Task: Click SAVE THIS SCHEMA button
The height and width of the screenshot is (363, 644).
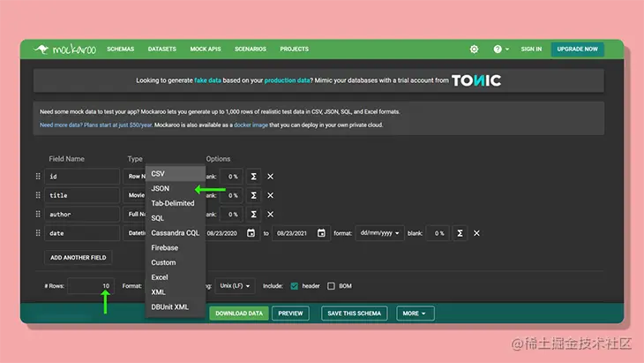Action: (x=354, y=314)
